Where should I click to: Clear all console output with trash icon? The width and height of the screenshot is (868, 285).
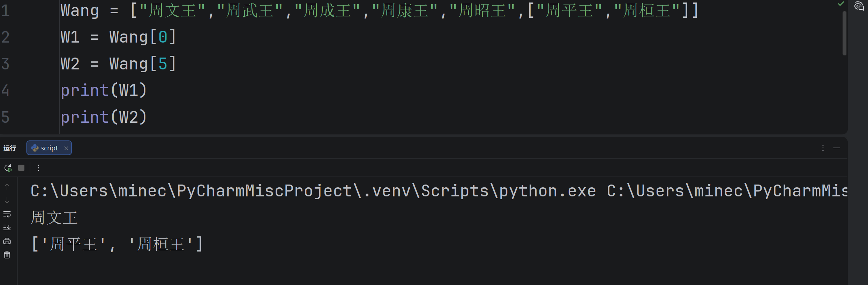7,255
